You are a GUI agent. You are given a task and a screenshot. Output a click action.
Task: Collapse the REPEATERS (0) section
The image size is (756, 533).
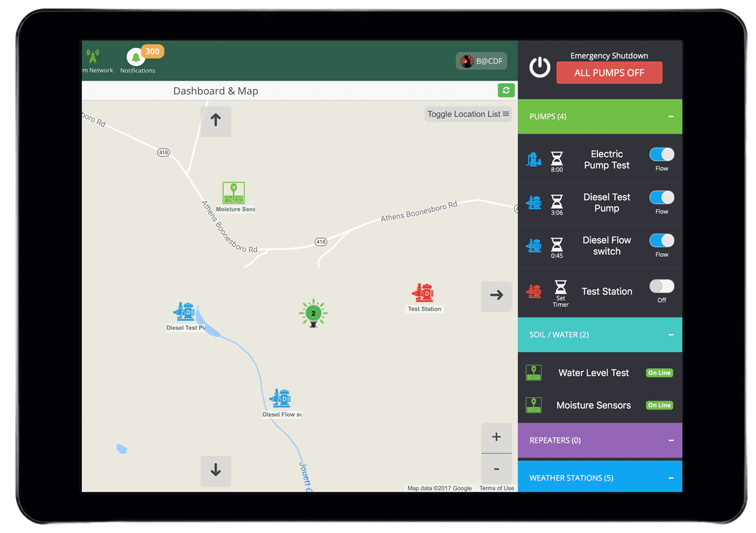671,440
